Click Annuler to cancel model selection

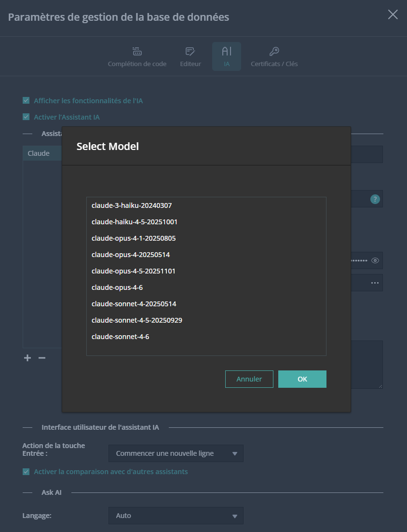(249, 379)
